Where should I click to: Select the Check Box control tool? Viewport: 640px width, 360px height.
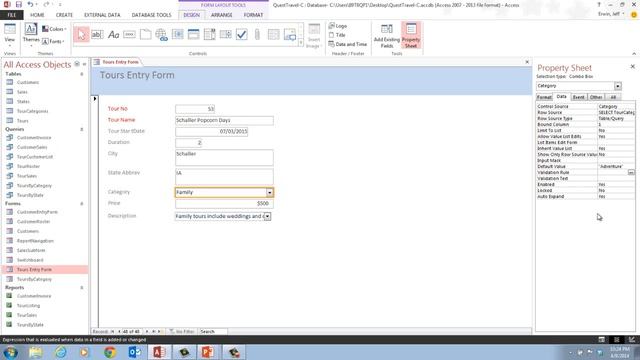[x=242, y=35]
